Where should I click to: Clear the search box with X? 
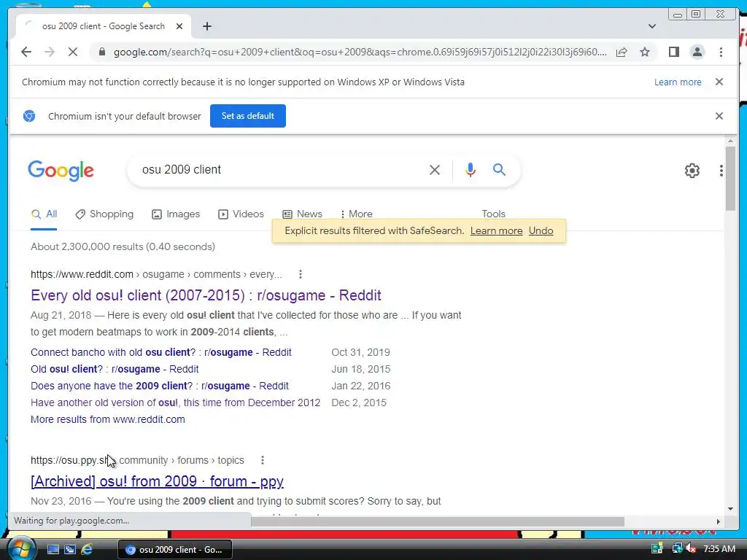[435, 169]
